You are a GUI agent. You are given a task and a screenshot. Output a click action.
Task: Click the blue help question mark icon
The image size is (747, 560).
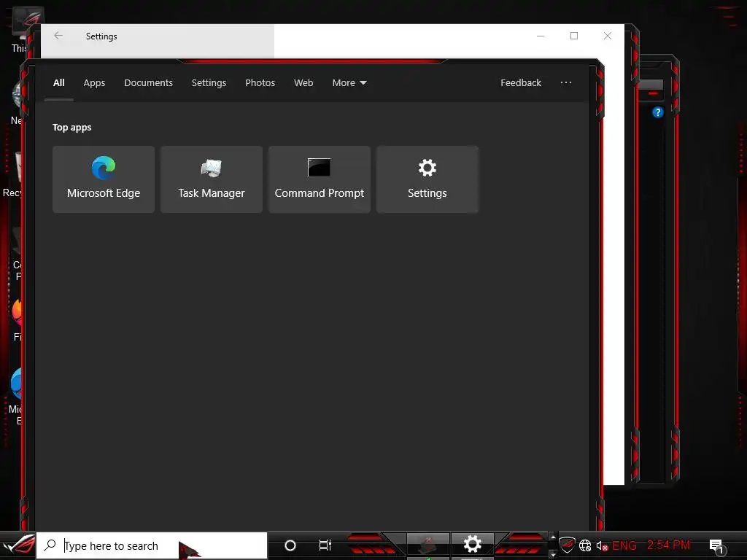(x=658, y=112)
